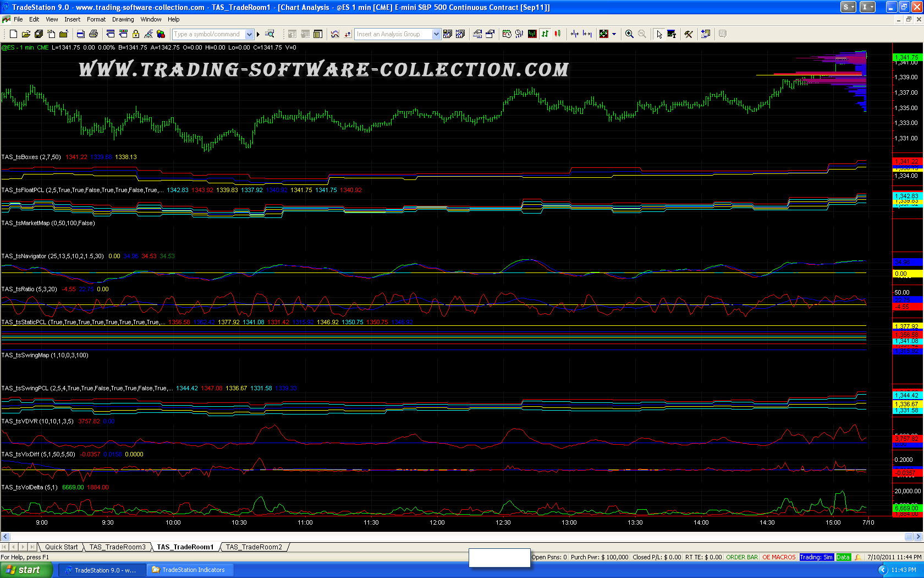
Task: Open the symbol/command dropdown arrow
Action: click(x=249, y=34)
